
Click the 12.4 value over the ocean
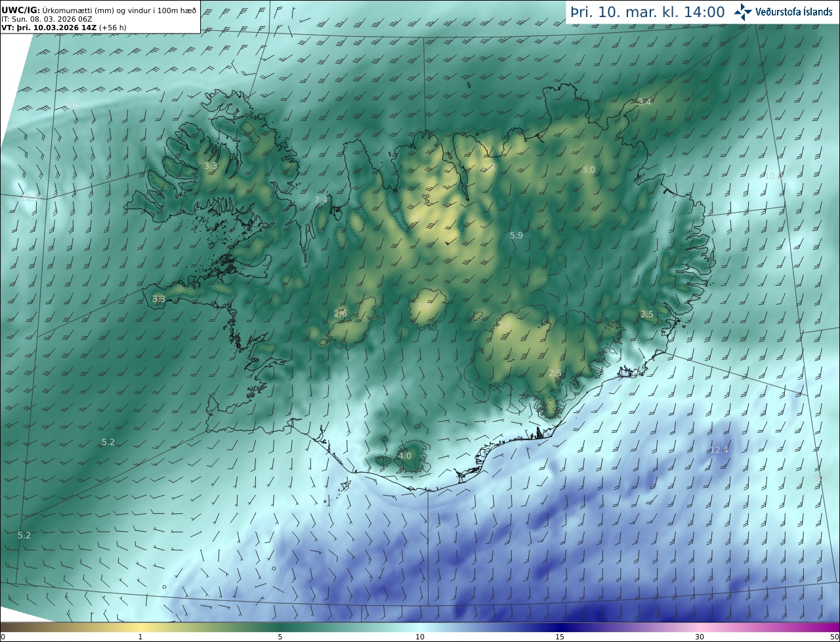pos(719,450)
